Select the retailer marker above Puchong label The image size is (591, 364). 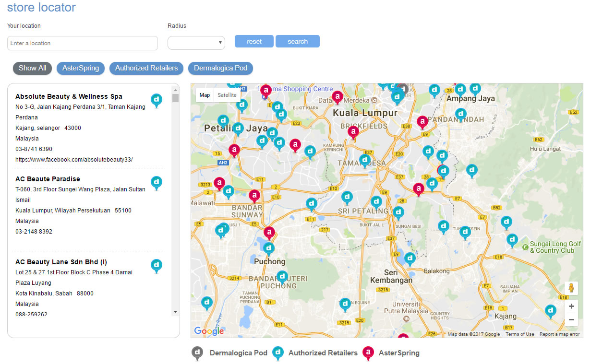coord(269,249)
